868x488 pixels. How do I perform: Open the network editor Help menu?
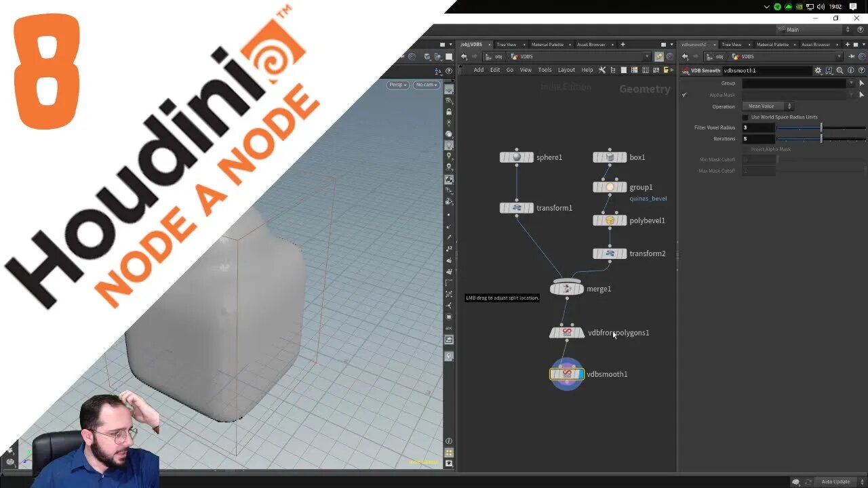(x=587, y=70)
